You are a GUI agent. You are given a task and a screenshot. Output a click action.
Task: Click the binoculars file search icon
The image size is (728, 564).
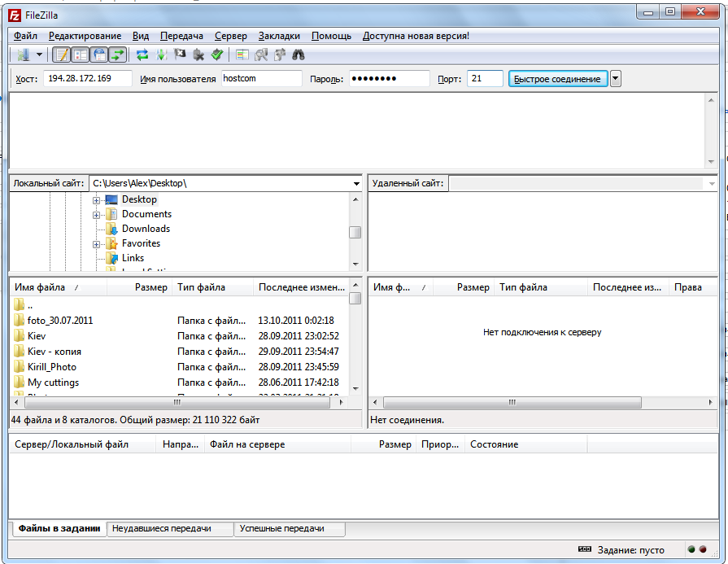[299, 55]
